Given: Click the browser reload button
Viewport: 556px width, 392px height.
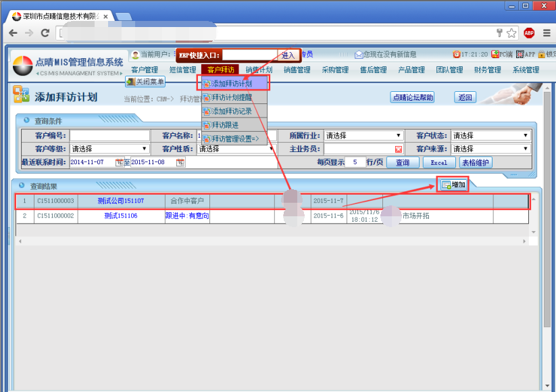Looking at the screenshot, I should (47, 33).
